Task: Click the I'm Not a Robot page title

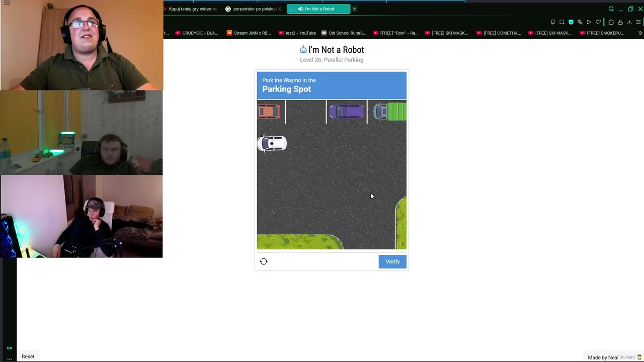Action: tap(336, 50)
